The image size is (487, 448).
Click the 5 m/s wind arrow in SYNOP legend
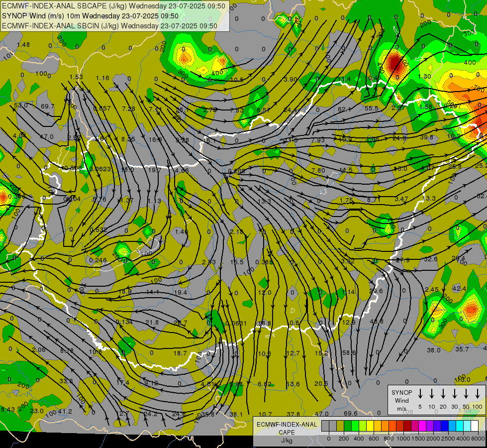(x=420, y=394)
